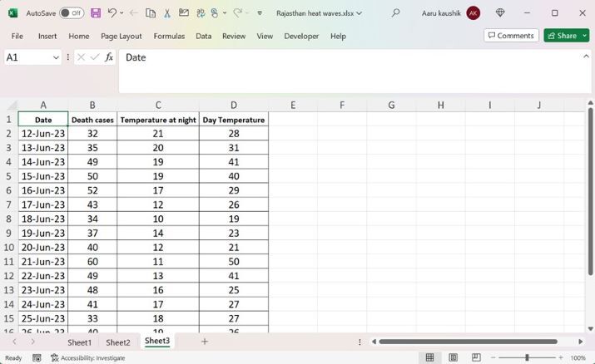Switch to Sheet1 tab
Screen dimensions: 595x364
(80, 342)
